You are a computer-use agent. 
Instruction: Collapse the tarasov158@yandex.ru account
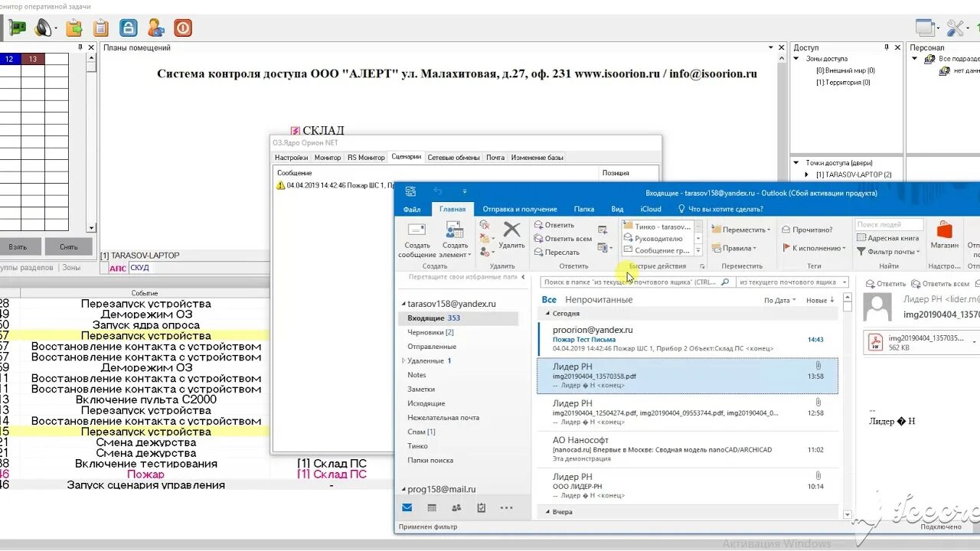(x=404, y=304)
